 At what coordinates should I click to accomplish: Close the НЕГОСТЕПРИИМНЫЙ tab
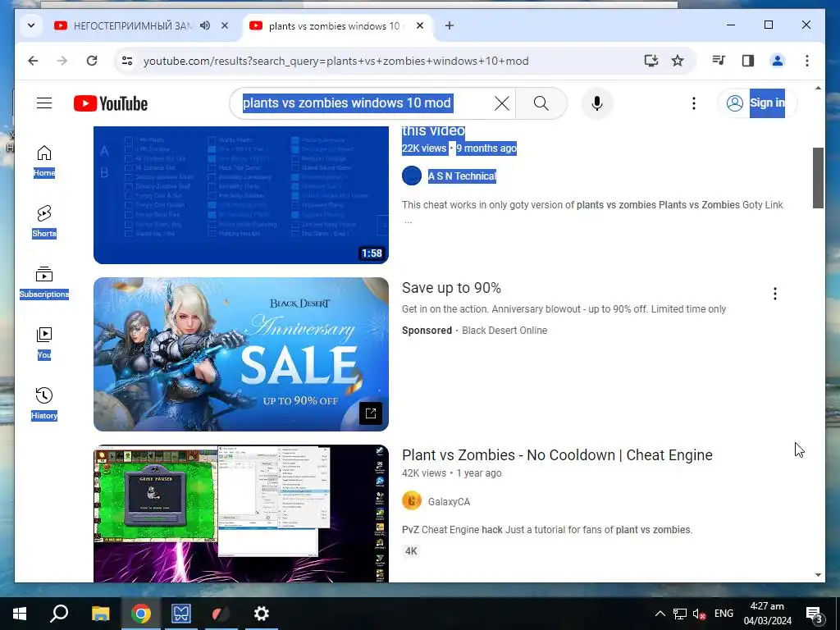point(225,25)
